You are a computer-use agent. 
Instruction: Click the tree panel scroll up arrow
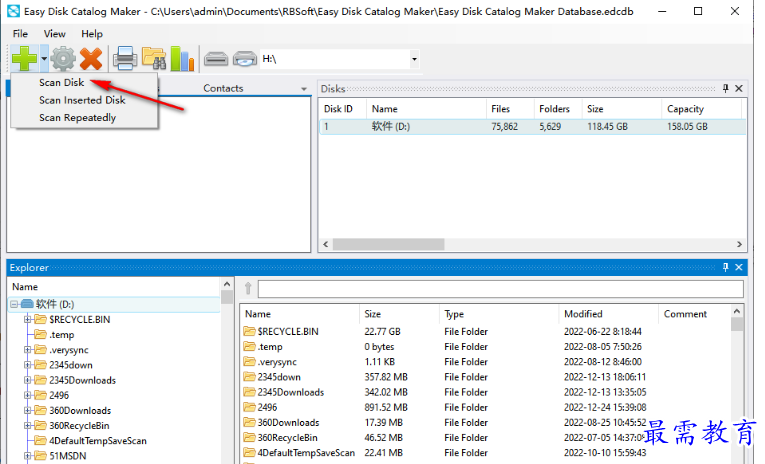pyautogui.click(x=227, y=284)
